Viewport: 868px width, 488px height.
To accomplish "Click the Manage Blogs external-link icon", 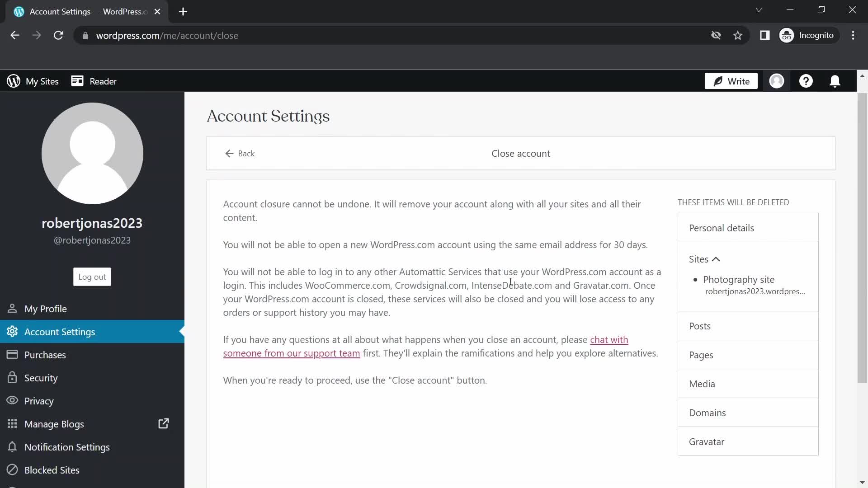I will [x=164, y=424].
